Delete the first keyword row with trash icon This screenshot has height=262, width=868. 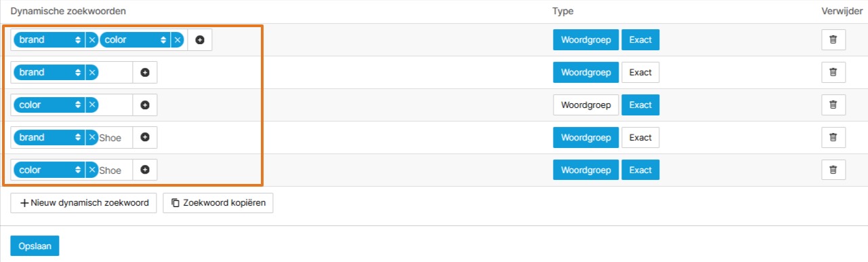pyautogui.click(x=833, y=40)
